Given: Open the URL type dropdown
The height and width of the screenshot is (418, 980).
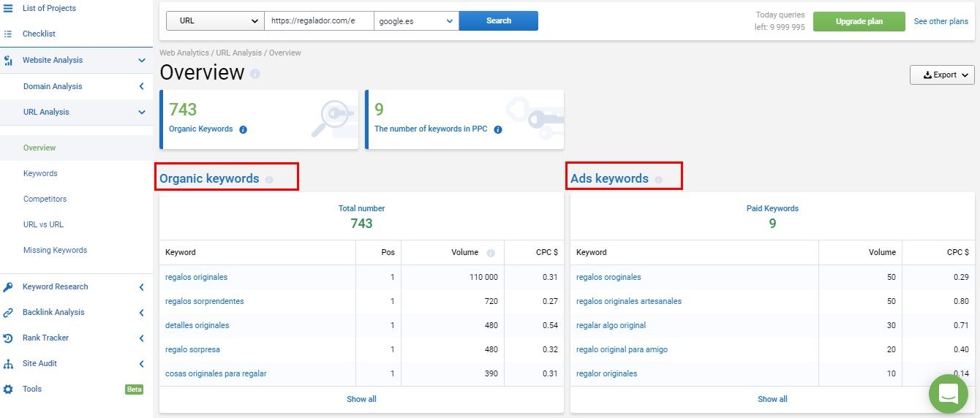Looking at the screenshot, I should pyautogui.click(x=214, y=21).
